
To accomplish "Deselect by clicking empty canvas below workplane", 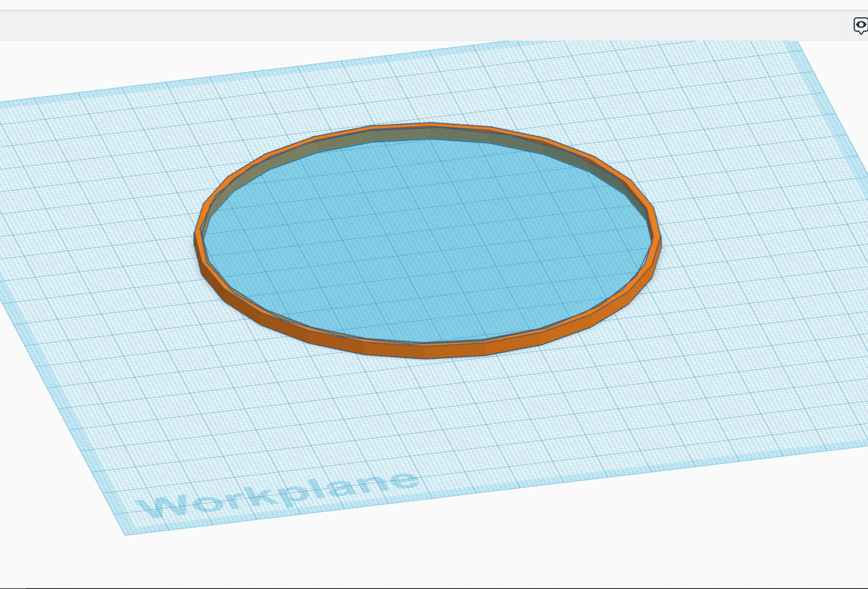I will coord(422,557).
